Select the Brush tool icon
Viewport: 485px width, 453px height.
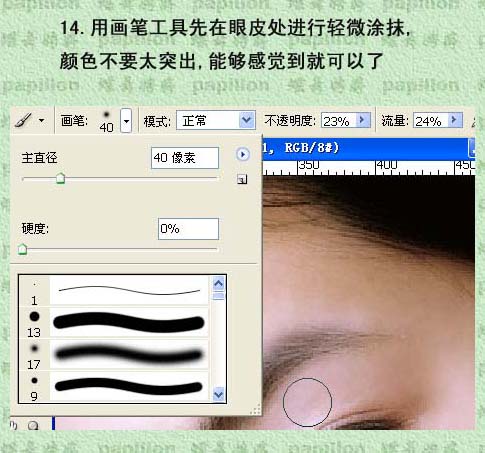coord(23,120)
